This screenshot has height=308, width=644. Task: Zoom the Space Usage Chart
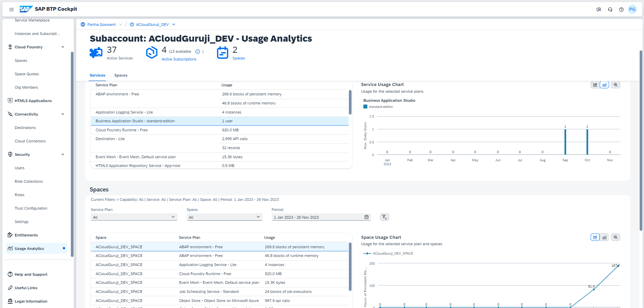coord(615,237)
